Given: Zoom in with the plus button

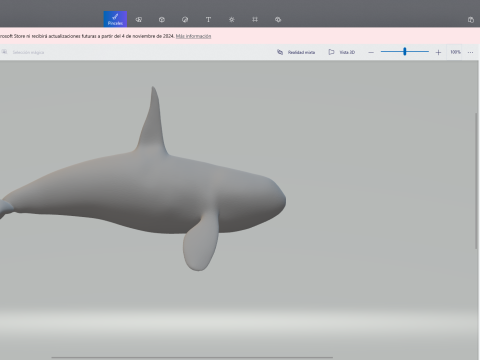Looking at the screenshot, I should coord(438,52).
